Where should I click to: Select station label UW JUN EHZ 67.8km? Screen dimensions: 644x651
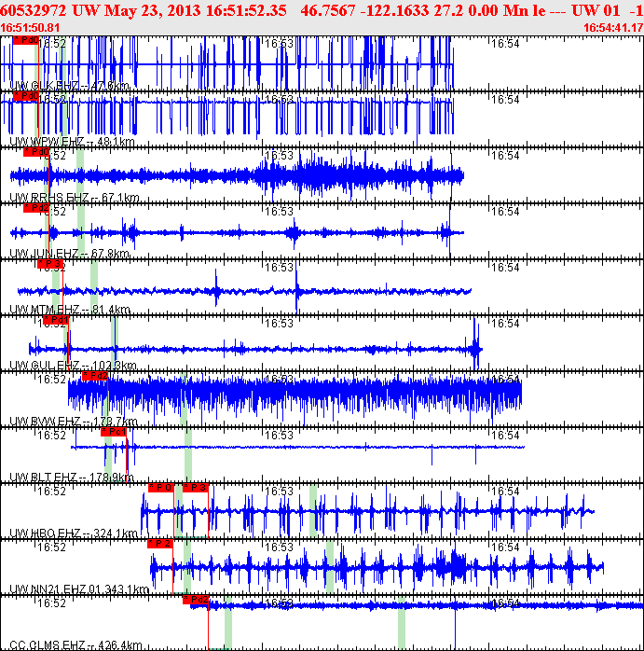pyautogui.click(x=69, y=254)
